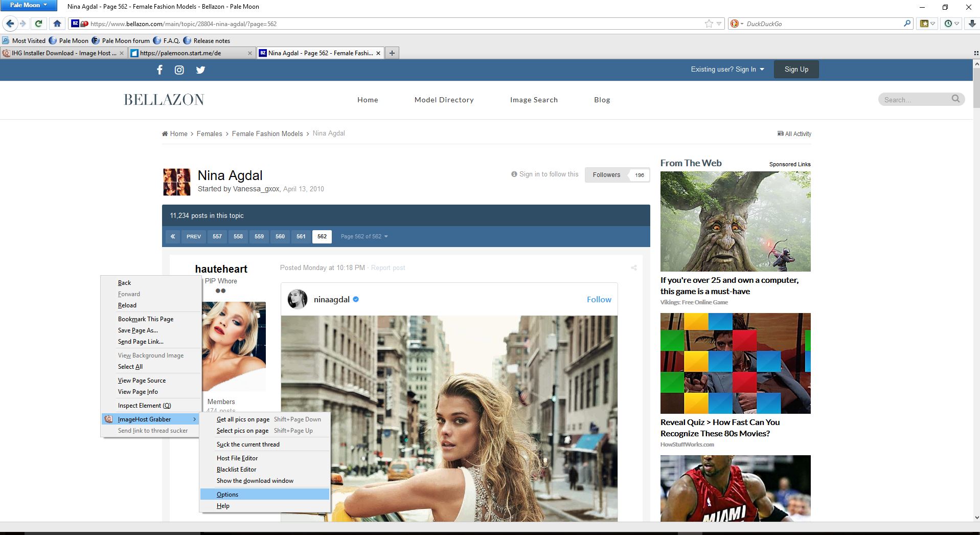Image resolution: width=980 pixels, height=535 pixels.
Task: Open the 'Existing user? Sign In' dropdown
Action: pos(727,70)
